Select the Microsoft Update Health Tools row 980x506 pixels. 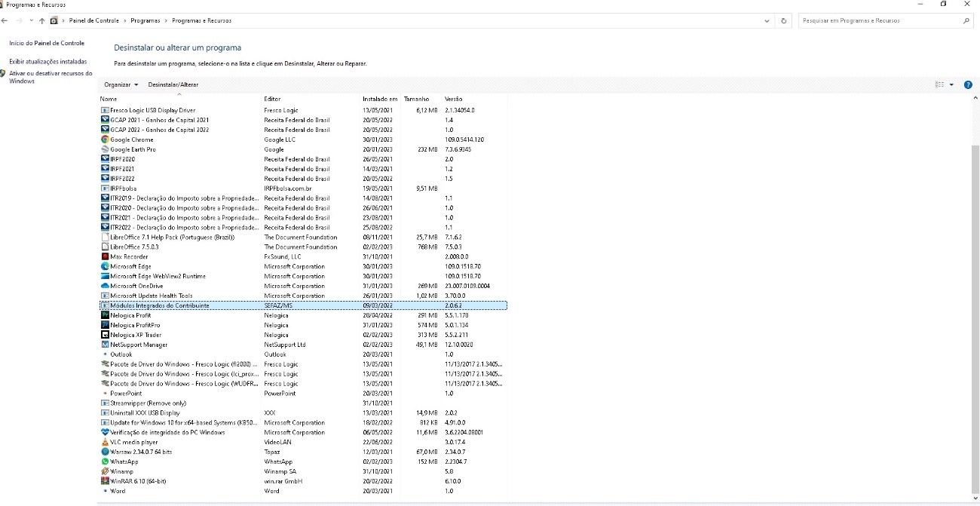(x=303, y=296)
